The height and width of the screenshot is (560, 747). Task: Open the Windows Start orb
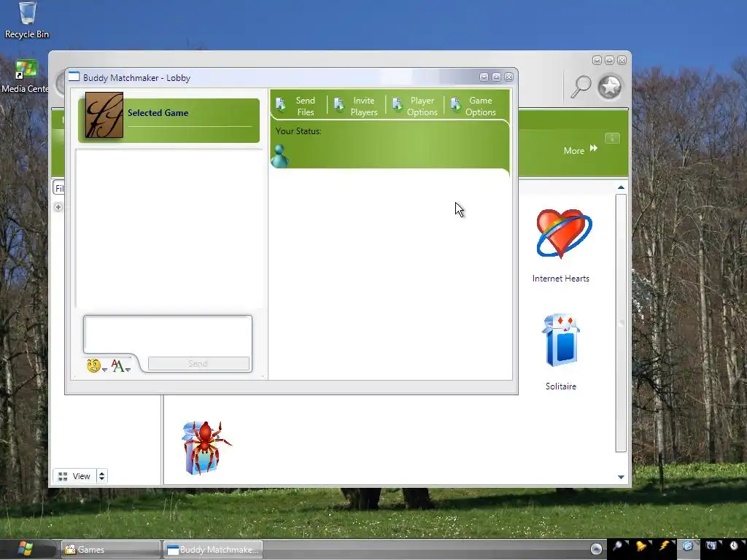25,548
